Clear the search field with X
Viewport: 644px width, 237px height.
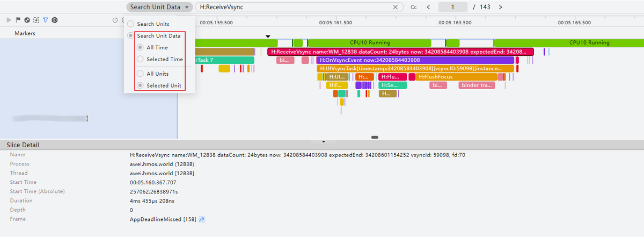(396, 7)
